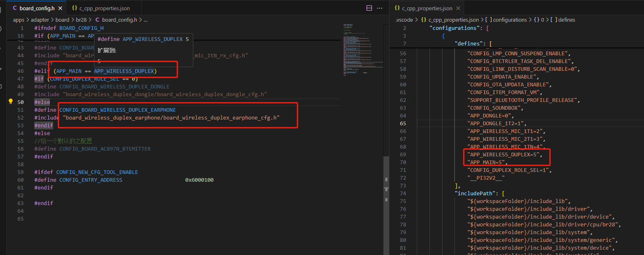Image resolution: width=644 pixels, height=255 pixels.
Task: Open the '.vscode' breadcrumb
Action: point(404,20)
